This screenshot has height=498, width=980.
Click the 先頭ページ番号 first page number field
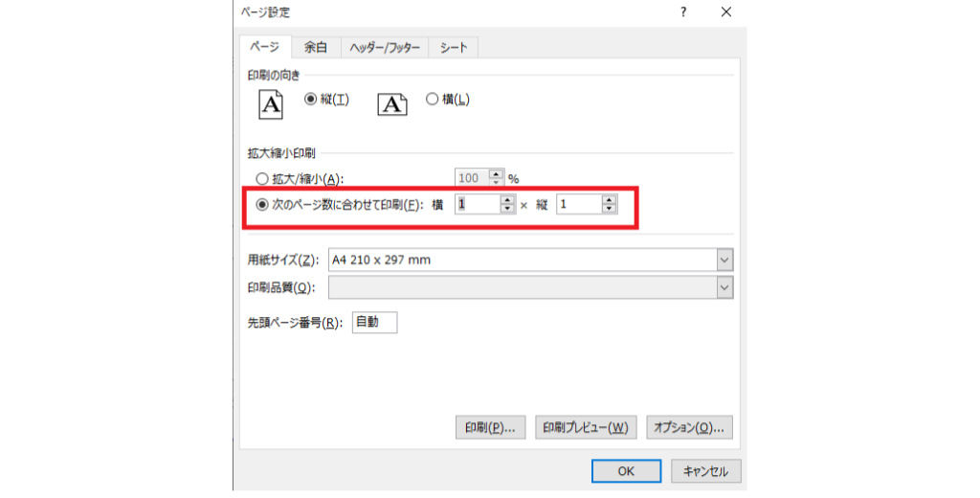point(374,323)
